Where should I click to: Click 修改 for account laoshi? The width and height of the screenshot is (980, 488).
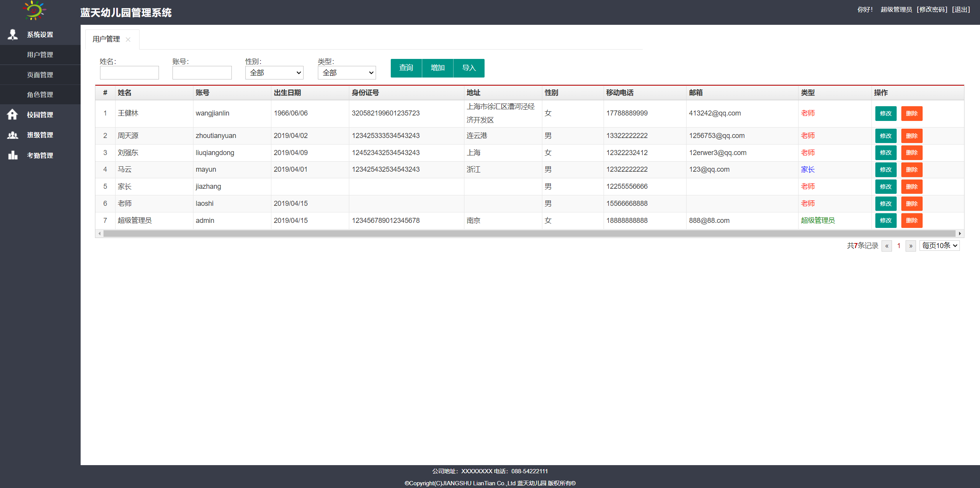[x=886, y=204]
